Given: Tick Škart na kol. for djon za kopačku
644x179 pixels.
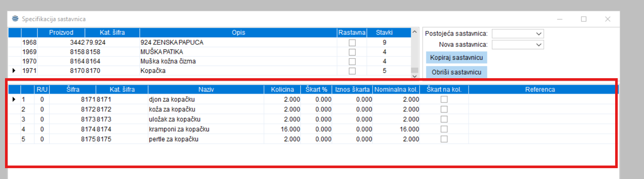Looking at the screenshot, I should click(x=444, y=99).
